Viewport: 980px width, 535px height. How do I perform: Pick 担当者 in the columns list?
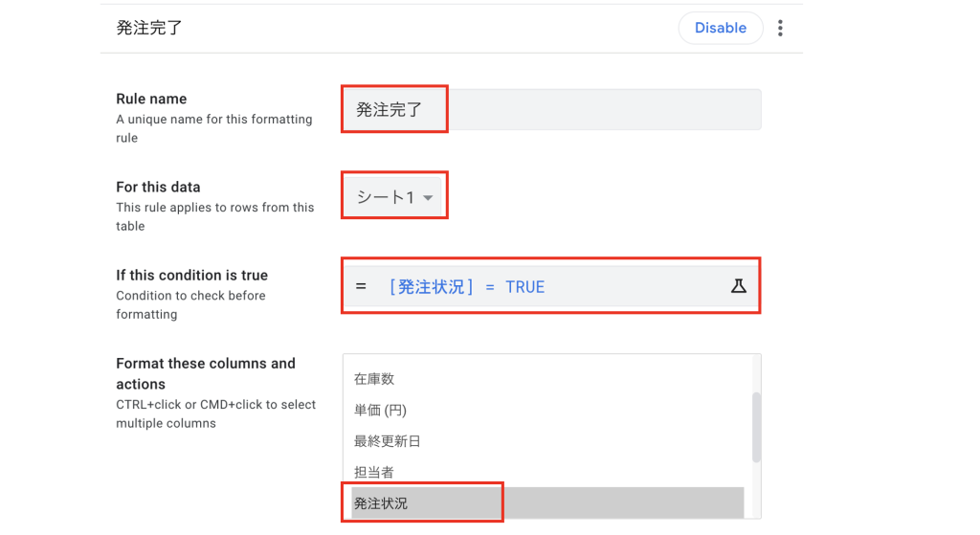coord(374,472)
